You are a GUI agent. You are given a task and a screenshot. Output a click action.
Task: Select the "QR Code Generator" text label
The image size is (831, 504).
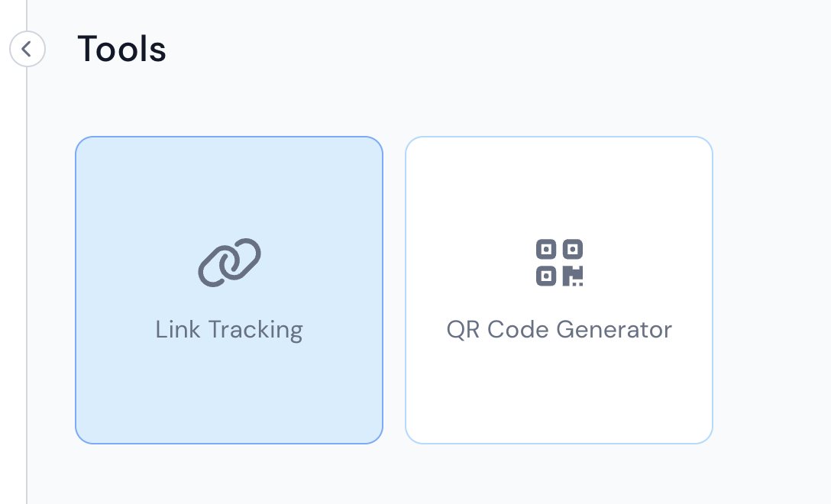(559, 330)
